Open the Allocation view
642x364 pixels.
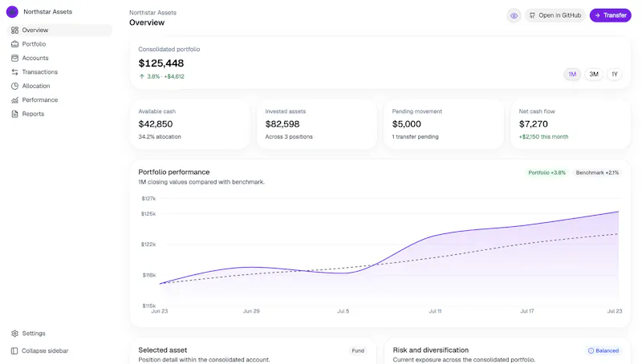point(59,86)
